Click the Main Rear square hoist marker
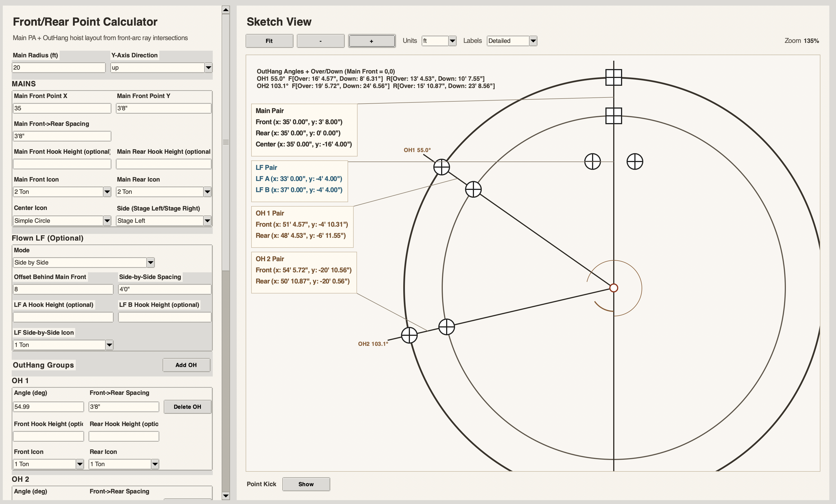This screenshot has width=836, height=504. point(613,116)
